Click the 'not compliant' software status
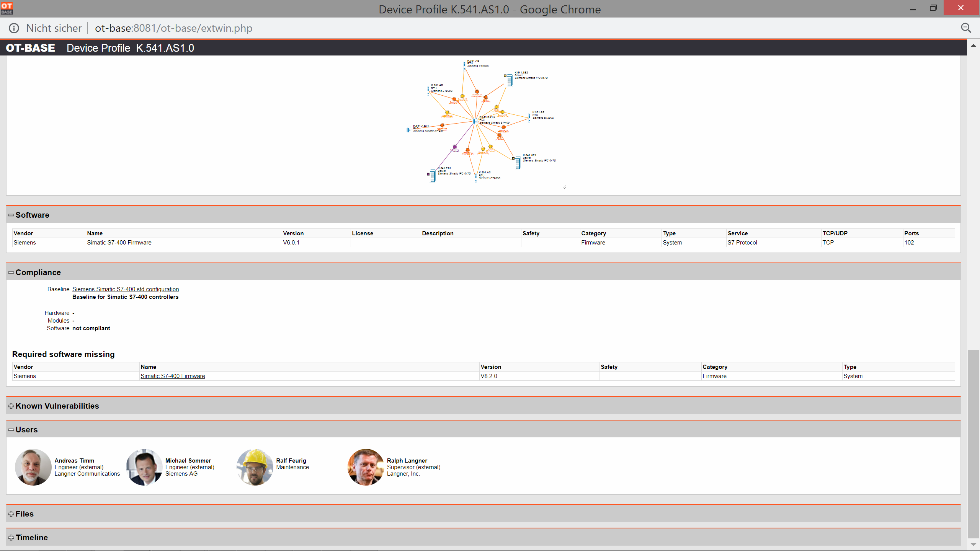The image size is (980, 551). pos(91,328)
